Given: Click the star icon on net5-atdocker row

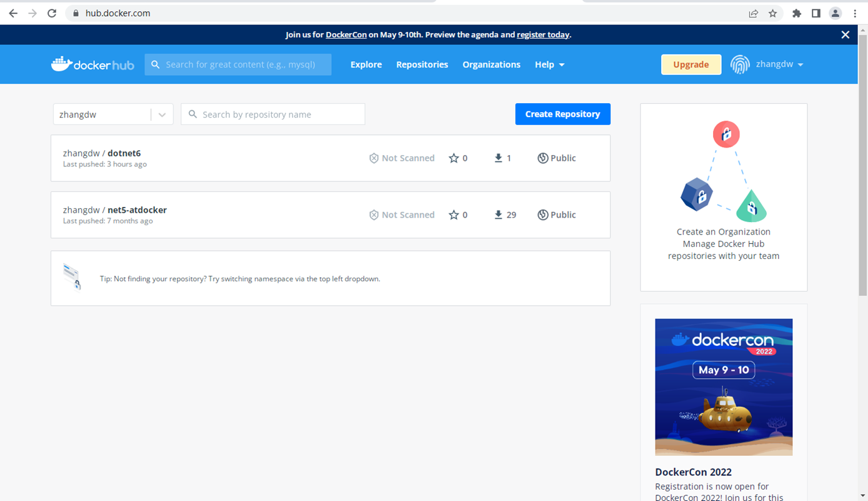Looking at the screenshot, I should pos(454,215).
